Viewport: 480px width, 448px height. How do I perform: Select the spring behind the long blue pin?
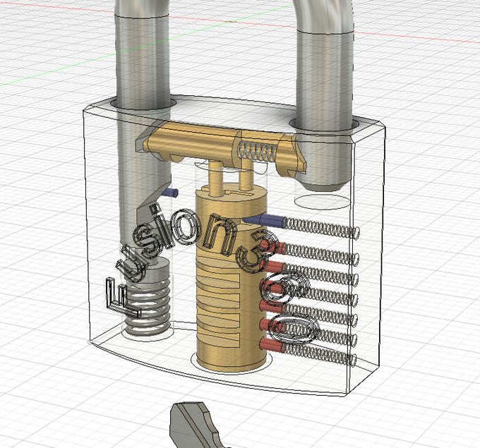tap(321, 228)
